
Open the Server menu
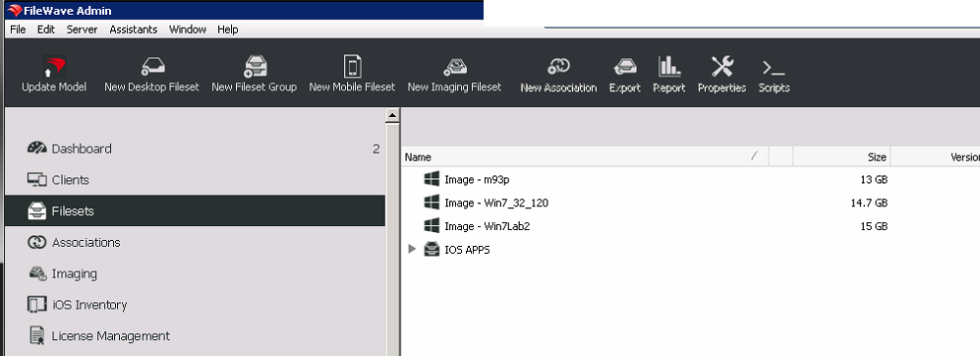click(82, 30)
